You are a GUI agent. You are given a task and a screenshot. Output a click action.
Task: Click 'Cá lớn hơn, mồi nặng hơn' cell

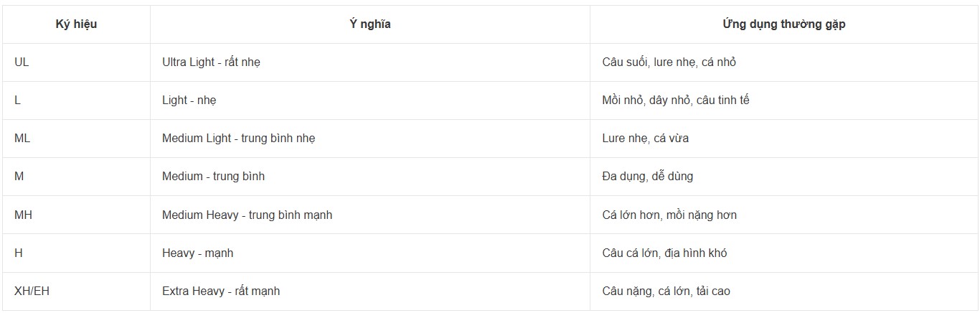(x=784, y=215)
